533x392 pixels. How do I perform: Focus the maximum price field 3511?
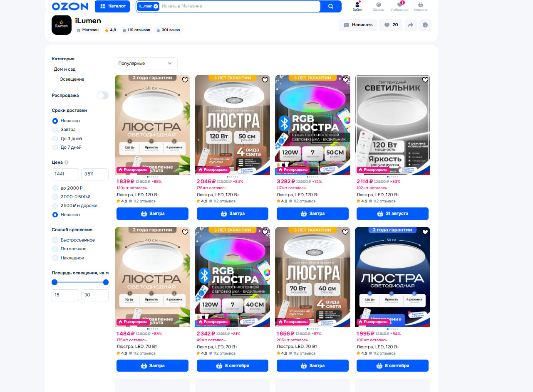point(95,174)
